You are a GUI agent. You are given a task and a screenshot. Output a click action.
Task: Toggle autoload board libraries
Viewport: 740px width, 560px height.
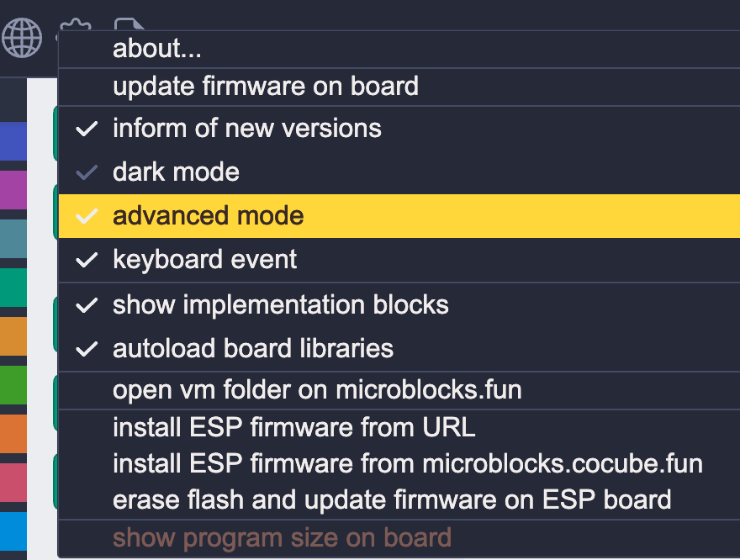(399, 349)
